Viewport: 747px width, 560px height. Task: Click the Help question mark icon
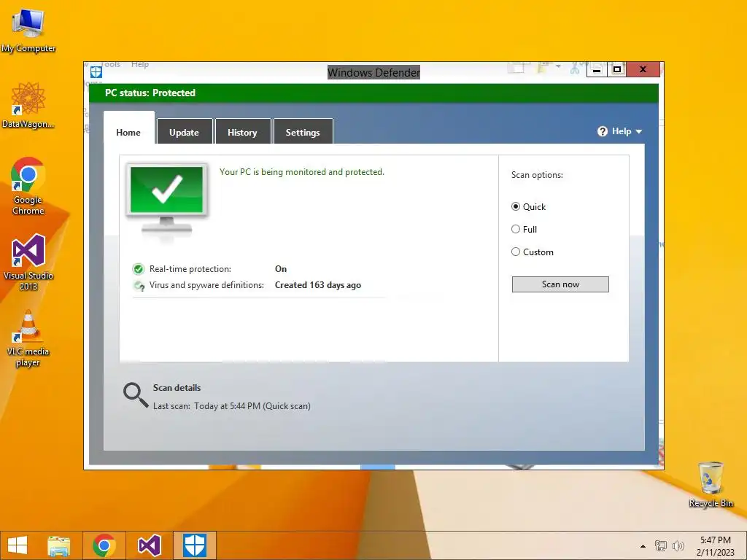coord(602,131)
